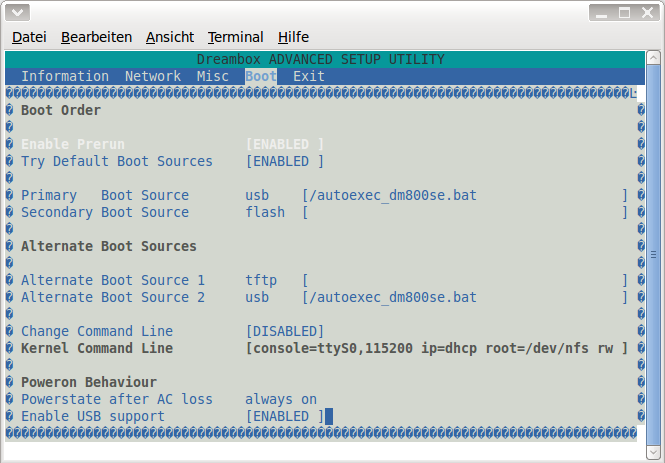Select Primary Boot Source usb option
Viewport: 665px width, 463px height.
point(257,195)
